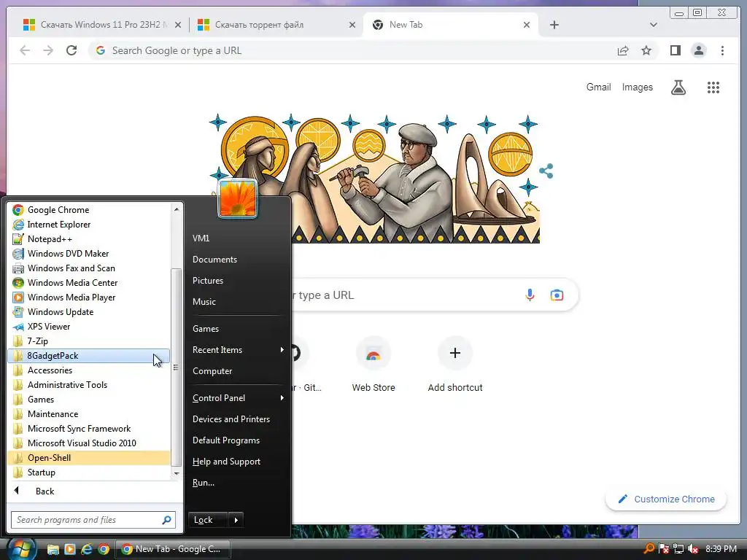Screen dimensions: 747x560
Task: Open a new Chrome tab
Action: click(554, 25)
